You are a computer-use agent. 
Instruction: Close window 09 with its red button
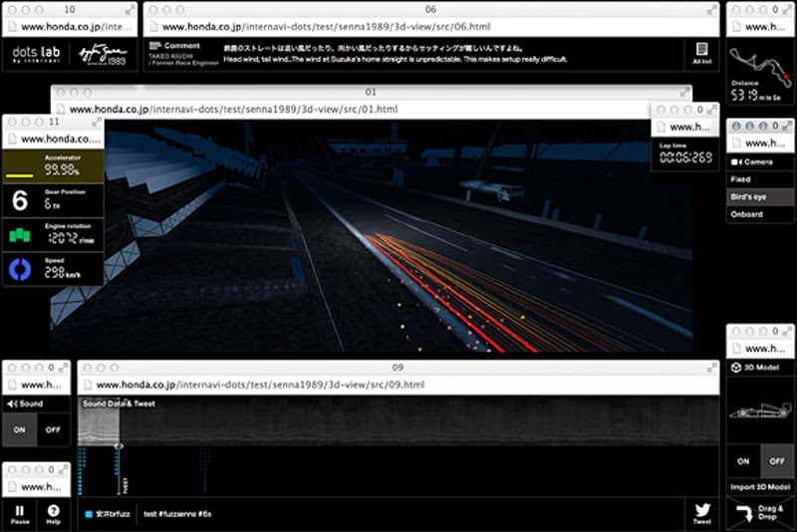(x=88, y=368)
